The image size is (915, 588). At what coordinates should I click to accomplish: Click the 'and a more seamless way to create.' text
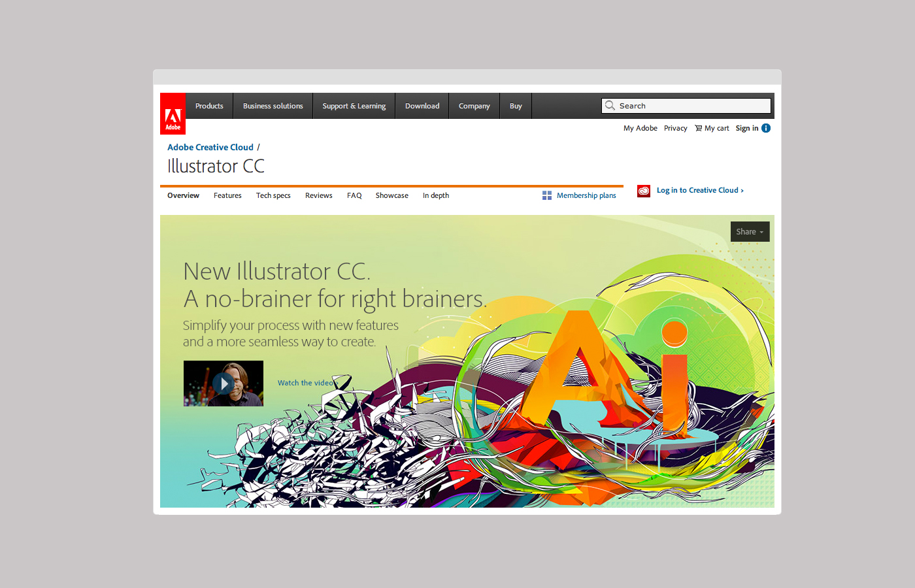280,342
